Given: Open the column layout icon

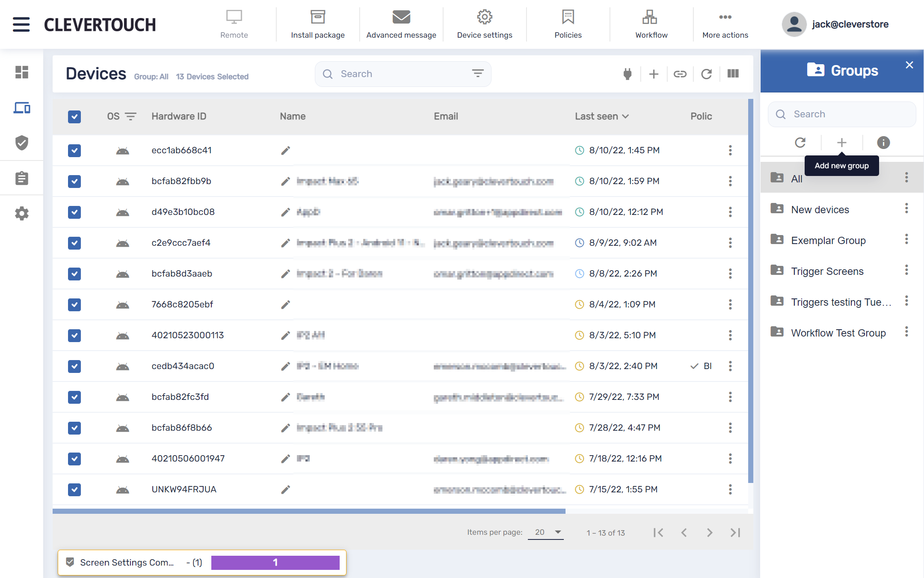Looking at the screenshot, I should 733,74.
